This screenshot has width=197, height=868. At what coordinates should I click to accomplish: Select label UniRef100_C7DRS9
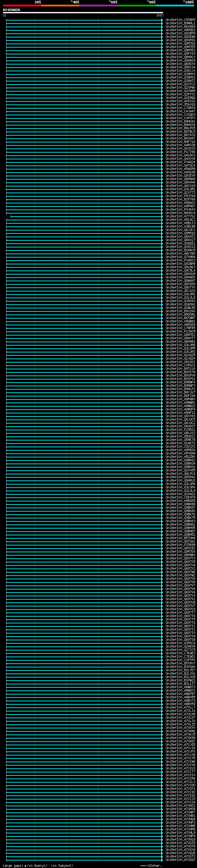(x=180, y=108)
